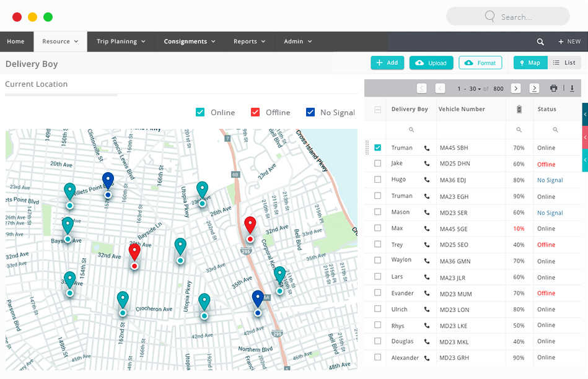Click phone icon for Max
This screenshot has height=379, width=588.
pyautogui.click(x=427, y=229)
